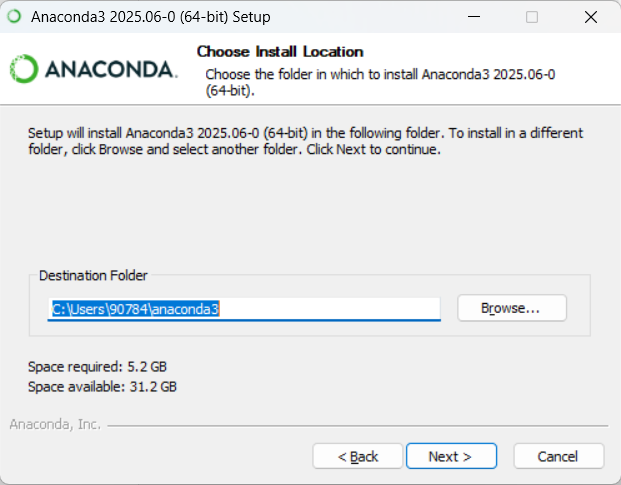Open the Browse... folder picker
The image size is (621, 485).
coord(511,308)
